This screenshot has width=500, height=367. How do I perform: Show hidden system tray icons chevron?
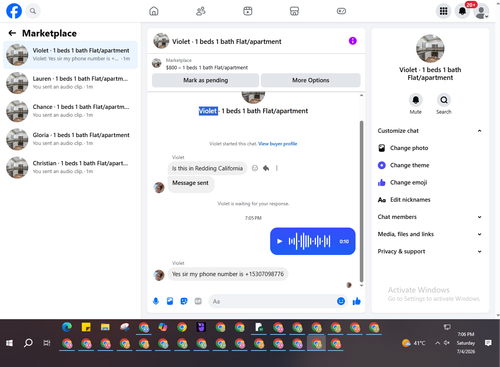437,343
